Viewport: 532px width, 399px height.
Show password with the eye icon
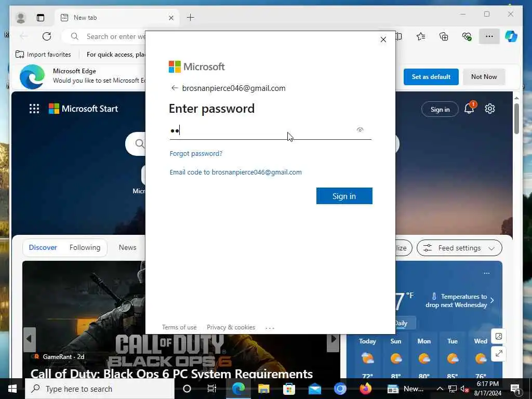(x=360, y=129)
